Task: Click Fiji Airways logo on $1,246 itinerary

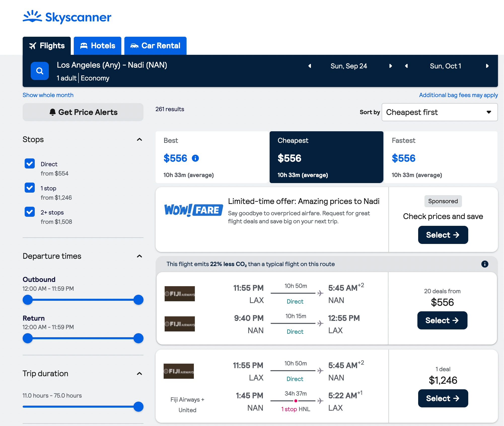Action: [x=179, y=371]
